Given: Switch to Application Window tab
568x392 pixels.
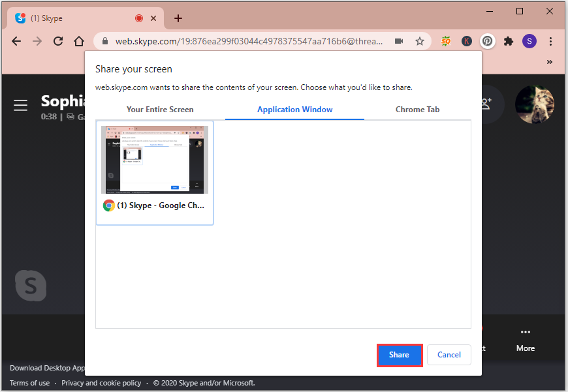Looking at the screenshot, I should [295, 110].
